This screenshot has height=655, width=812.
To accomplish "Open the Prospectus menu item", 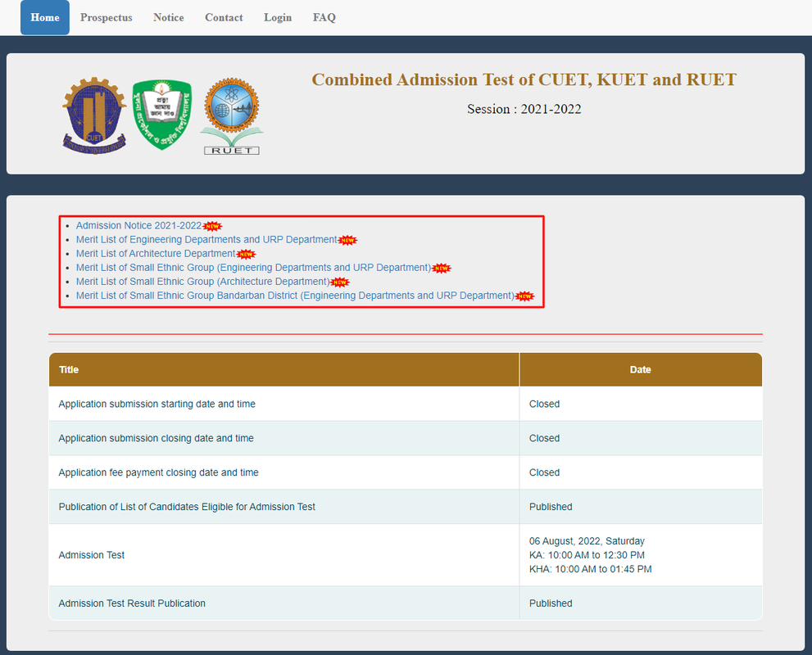I will [x=107, y=17].
